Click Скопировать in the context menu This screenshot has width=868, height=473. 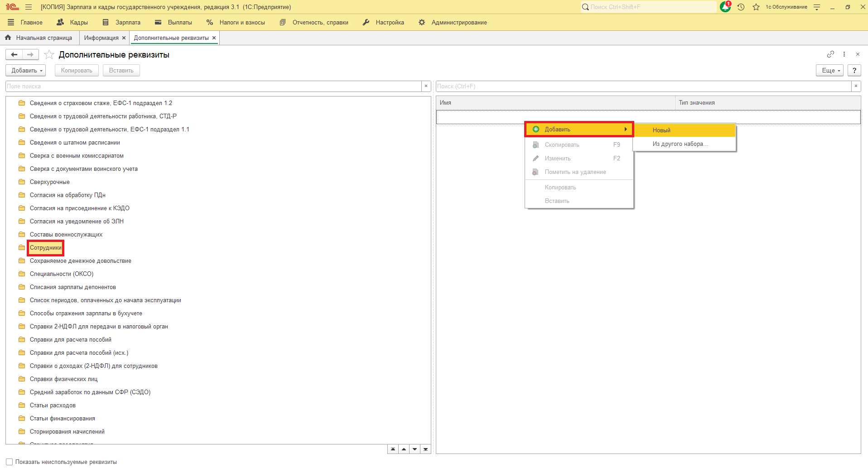(x=579, y=145)
